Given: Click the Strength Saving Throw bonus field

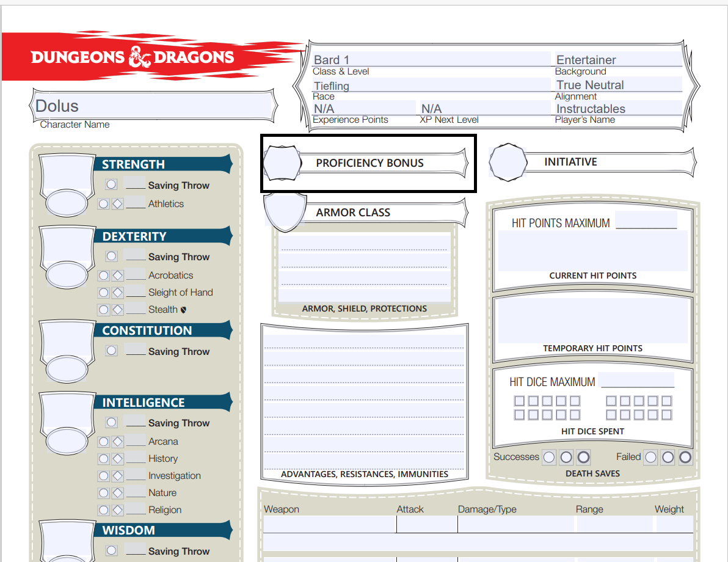Looking at the screenshot, I should 136,183.
